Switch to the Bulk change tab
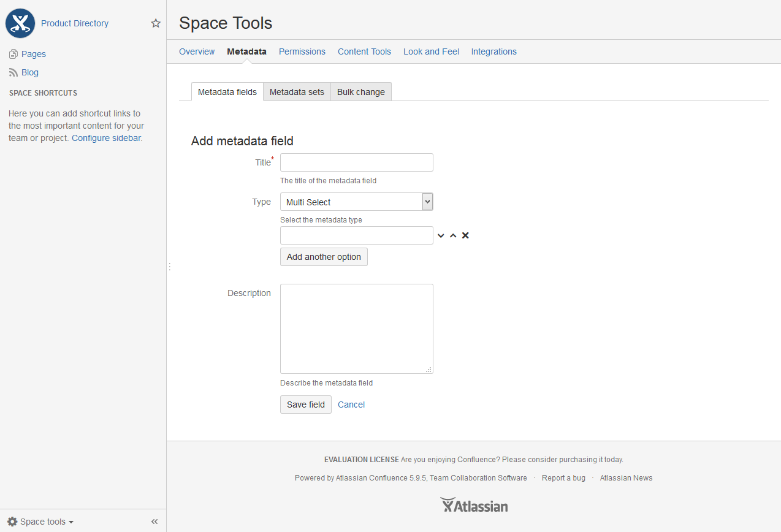 click(360, 92)
